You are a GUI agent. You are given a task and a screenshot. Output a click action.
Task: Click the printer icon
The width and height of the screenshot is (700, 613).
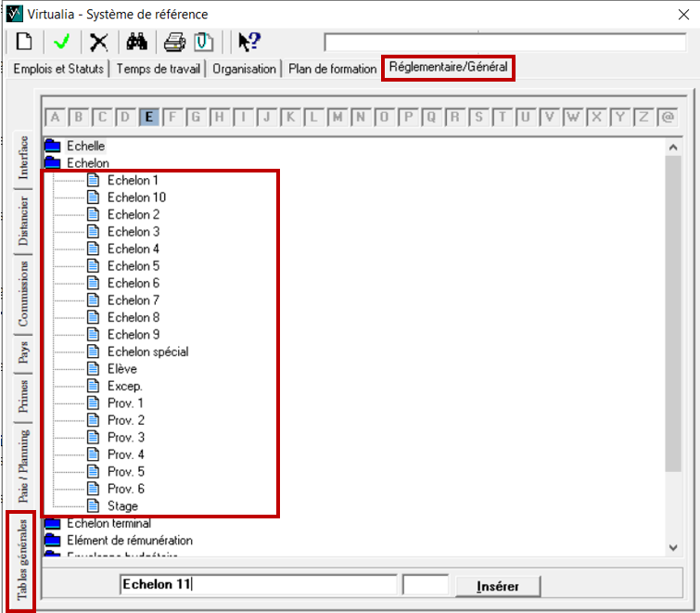click(175, 42)
